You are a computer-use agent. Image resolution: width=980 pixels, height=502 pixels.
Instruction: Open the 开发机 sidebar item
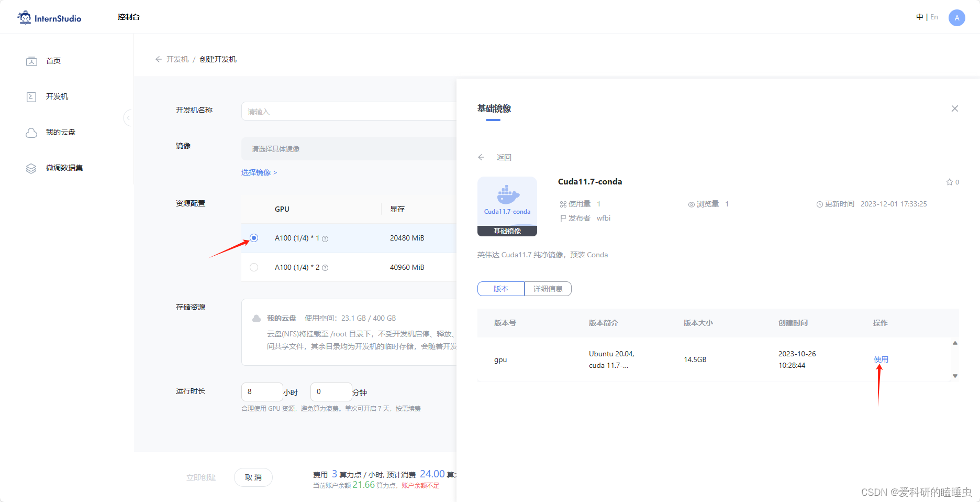click(57, 96)
